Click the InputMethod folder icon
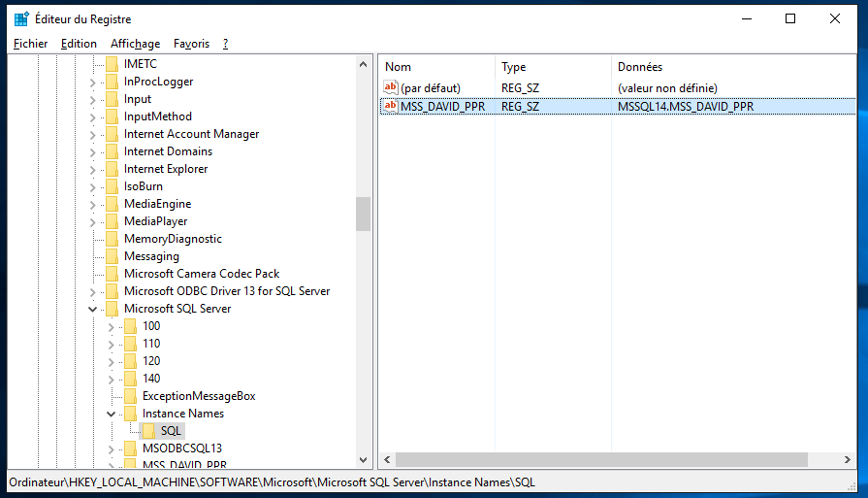The width and height of the screenshot is (868, 498). click(x=112, y=116)
